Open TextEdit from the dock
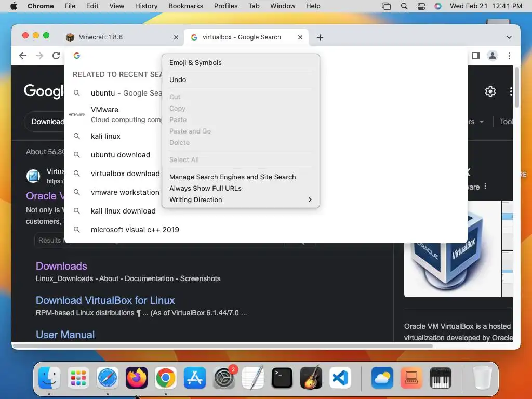Viewport: 532px width, 399px height. coord(253,377)
